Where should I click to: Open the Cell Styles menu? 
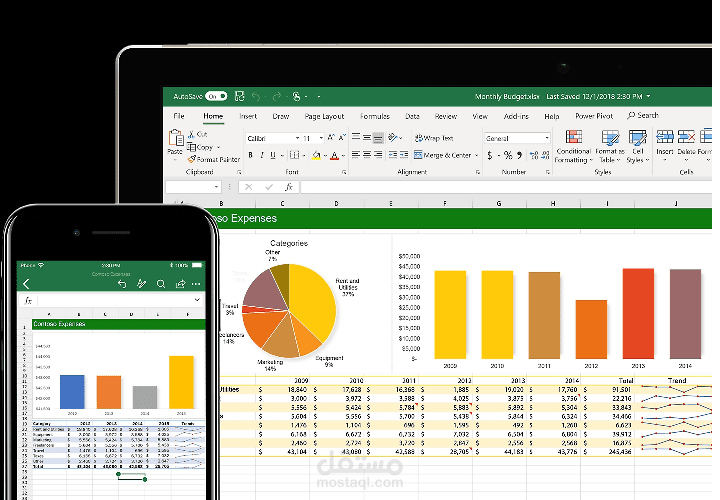pyautogui.click(x=638, y=147)
